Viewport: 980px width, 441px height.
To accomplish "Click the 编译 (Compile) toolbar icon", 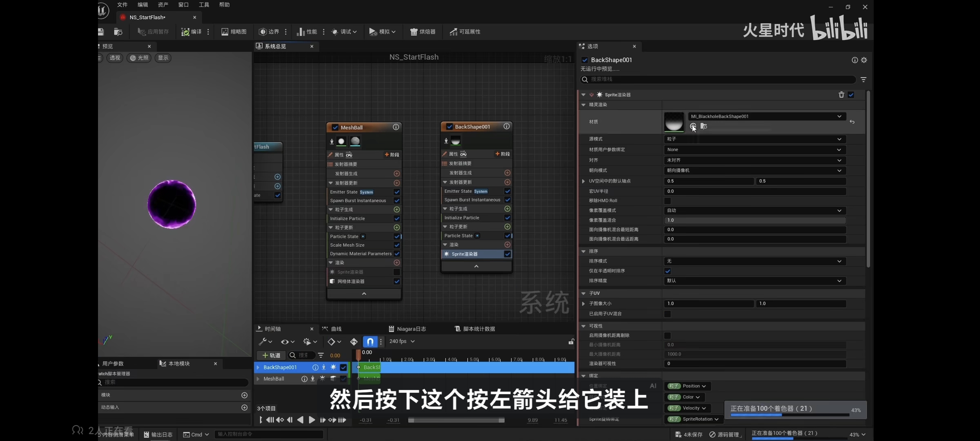I will click(x=185, y=32).
